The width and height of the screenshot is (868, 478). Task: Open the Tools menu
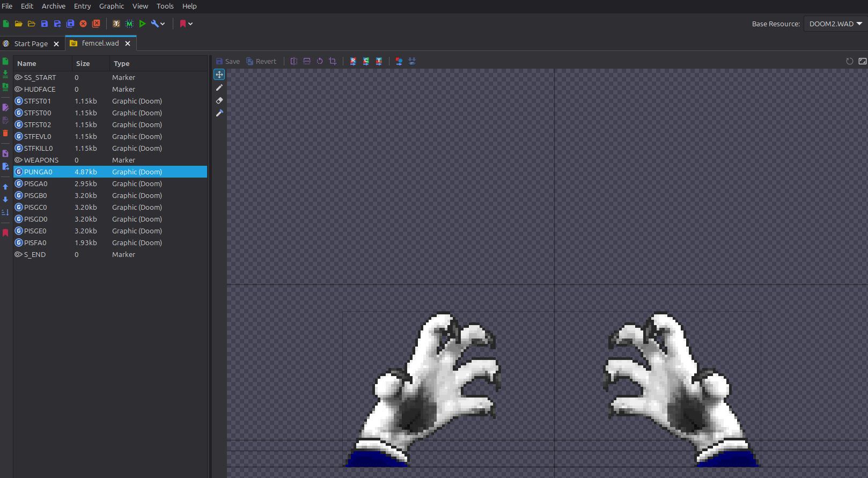point(165,6)
